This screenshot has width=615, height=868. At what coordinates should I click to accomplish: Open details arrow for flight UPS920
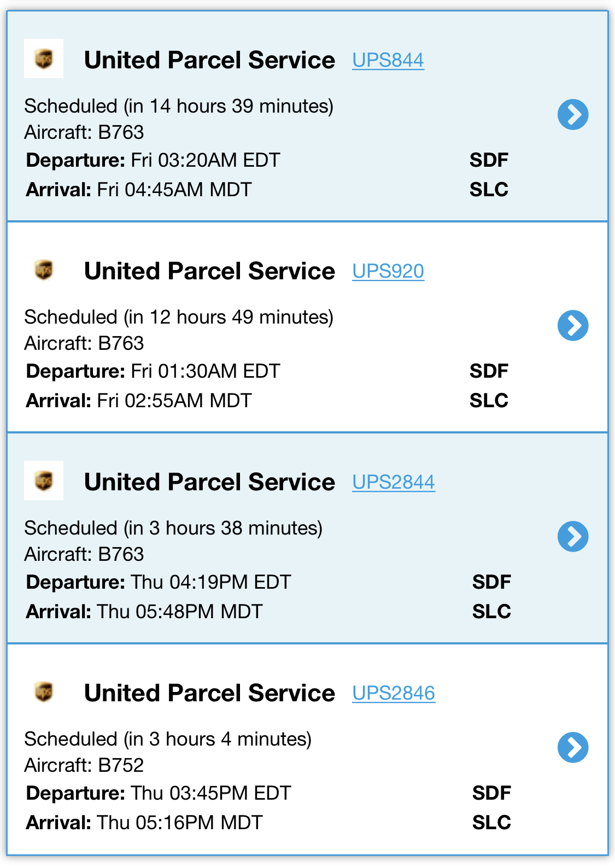(573, 326)
